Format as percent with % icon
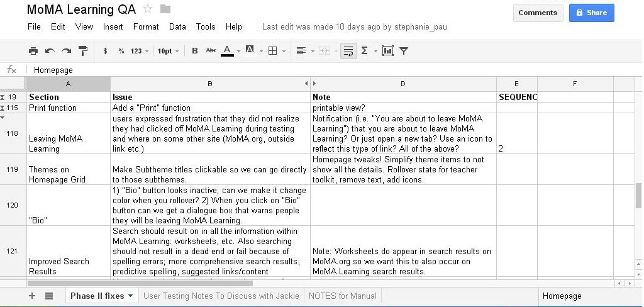Viewport: 644px width, 307px height. pyautogui.click(x=121, y=51)
